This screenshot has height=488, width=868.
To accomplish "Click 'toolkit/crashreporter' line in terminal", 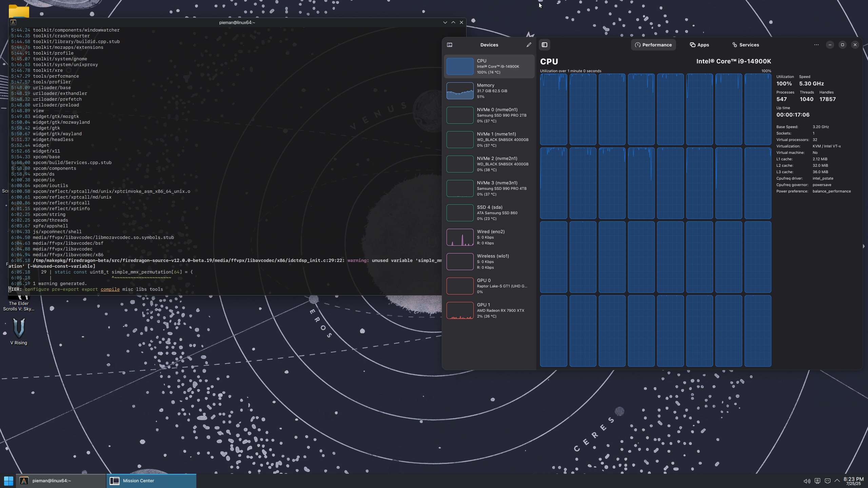I will pos(61,36).
